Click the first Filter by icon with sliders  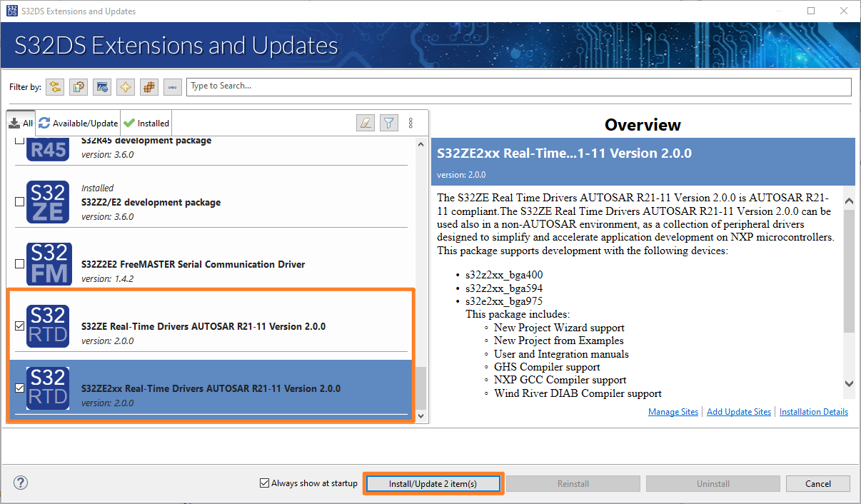[x=55, y=87]
